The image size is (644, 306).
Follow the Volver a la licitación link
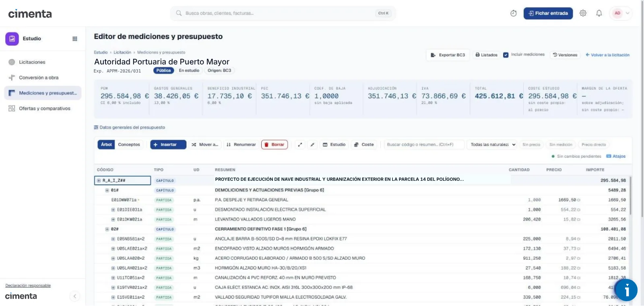pos(608,55)
